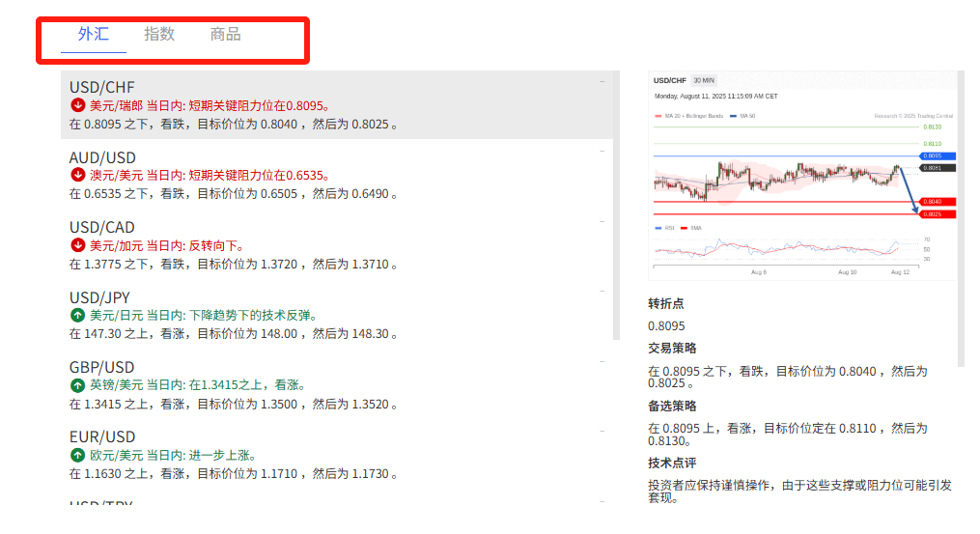Switch to the 外汇 tab
980x534 pixels.
pyautogui.click(x=93, y=34)
